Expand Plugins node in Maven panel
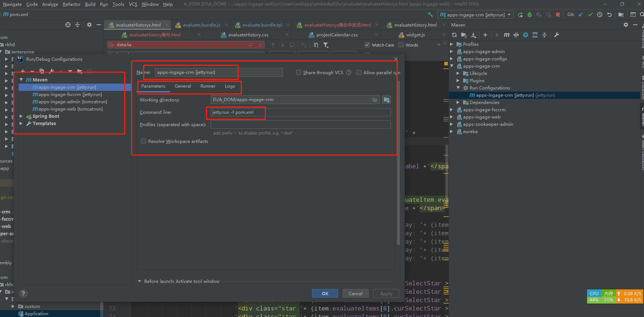The height and width of the screenshot is (317, 644). [x=458, y=81]
